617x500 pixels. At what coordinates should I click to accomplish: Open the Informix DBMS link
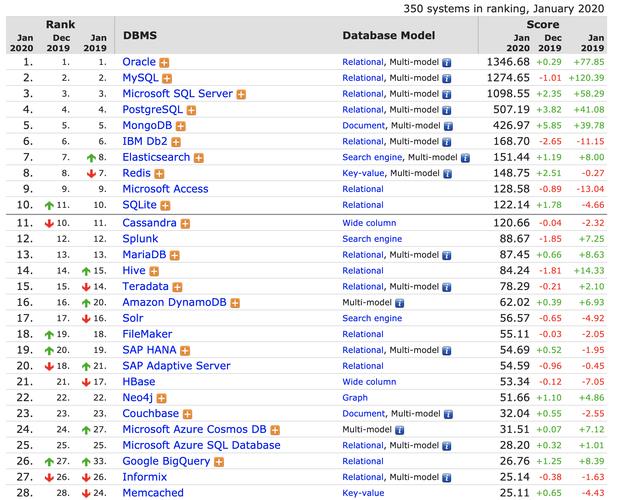coord(144,477)
